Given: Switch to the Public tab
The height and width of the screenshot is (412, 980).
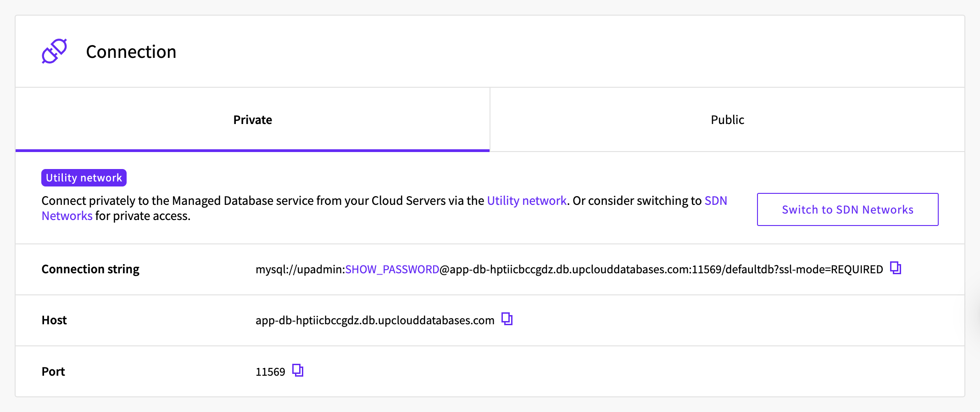Looking at the screenshot, I should (x=727, y=119).
